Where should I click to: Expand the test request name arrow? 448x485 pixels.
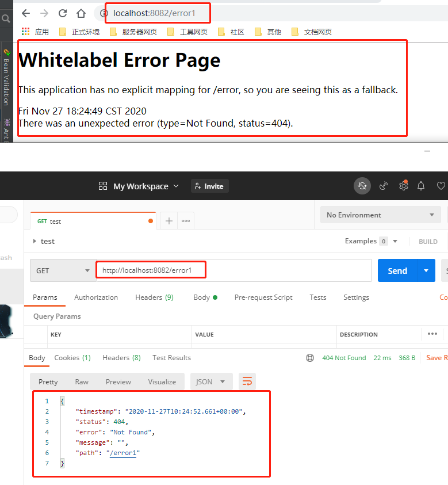(35, 241)
